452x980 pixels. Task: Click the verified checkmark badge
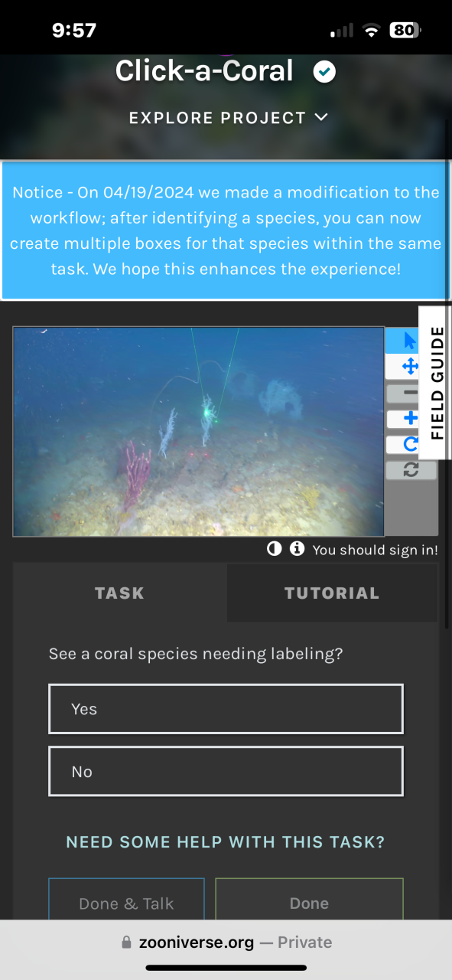click(324, 72)
